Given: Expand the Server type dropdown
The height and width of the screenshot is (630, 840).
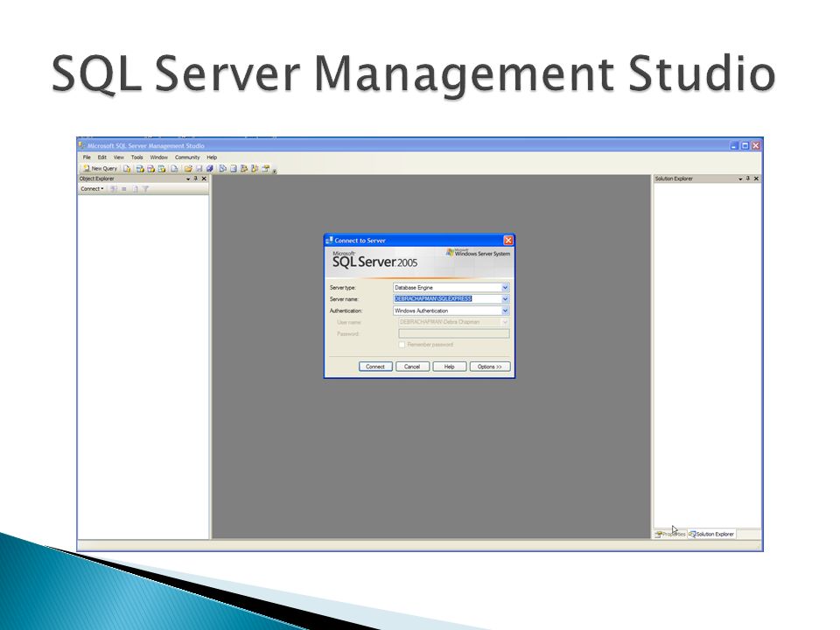Looking at the screenshot, I should click(505, 288).
